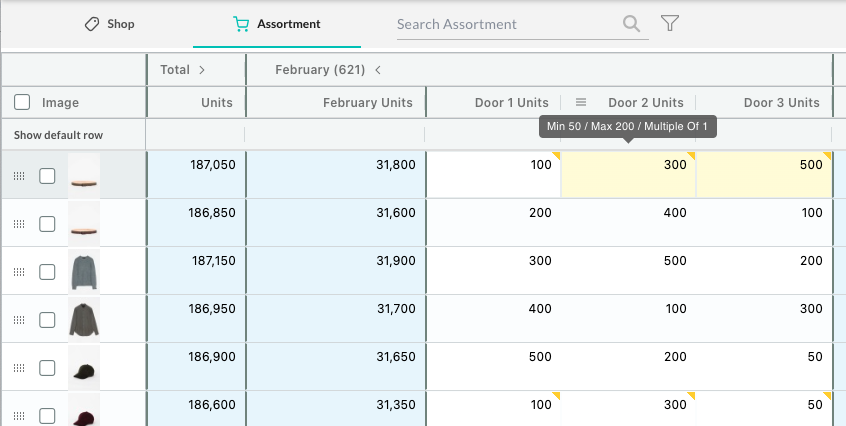This screenshot has height=426, width=846.
Task: Click drag handle of gray sweater row
Action: tap(18, 272)
